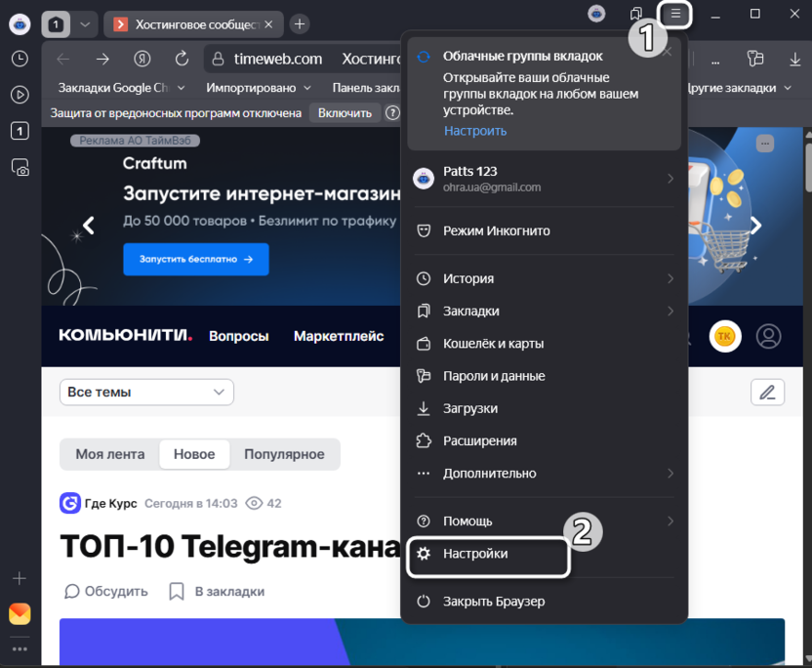Select Загрузки menu item
Screen dimensions: 812x668
tap(544, 409)
